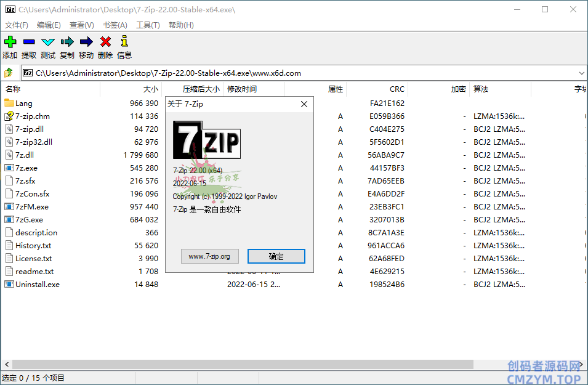
Task: Click the Test (测试) checkmark icon
Action: 48,42
